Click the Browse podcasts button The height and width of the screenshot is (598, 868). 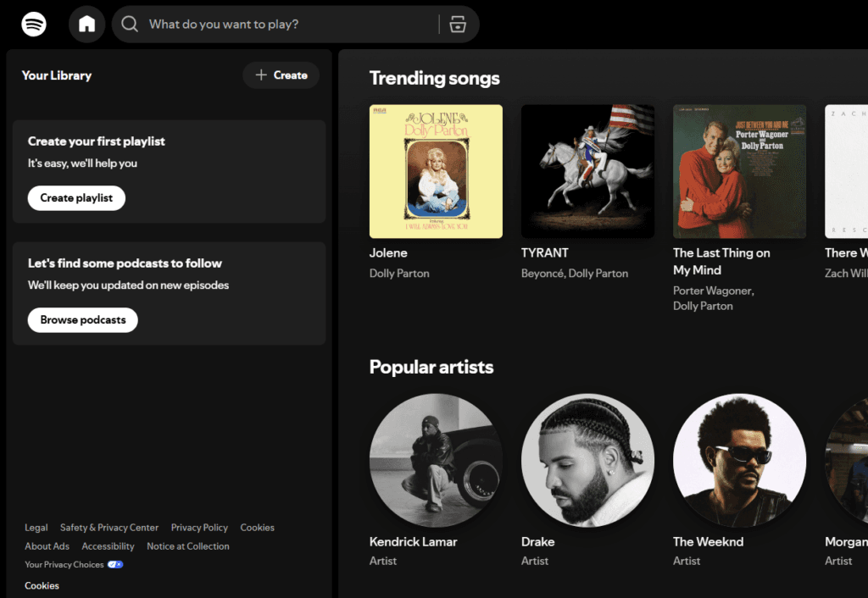click(83, 319)
